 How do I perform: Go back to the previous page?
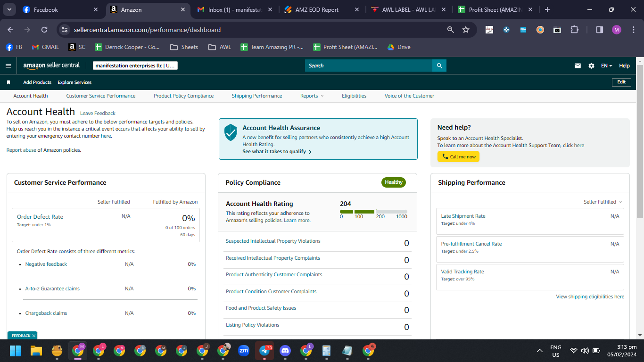click(10, 30)
